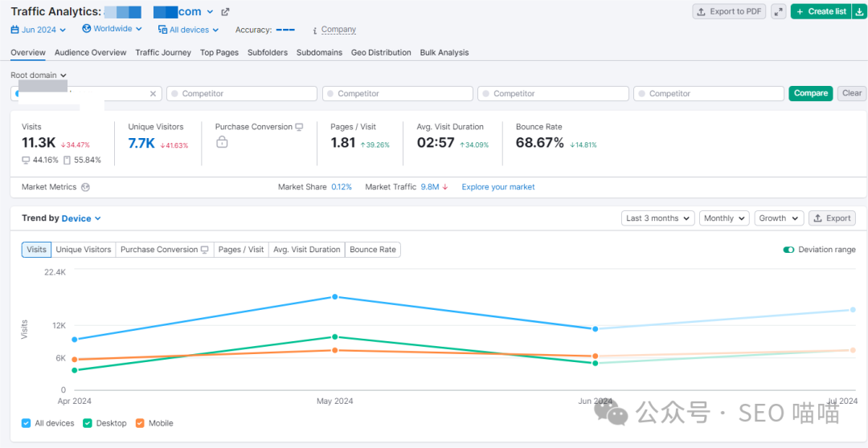Click the May 2024 All devices data point
This screenshot has width=868, height=448.
click(335, 297)
